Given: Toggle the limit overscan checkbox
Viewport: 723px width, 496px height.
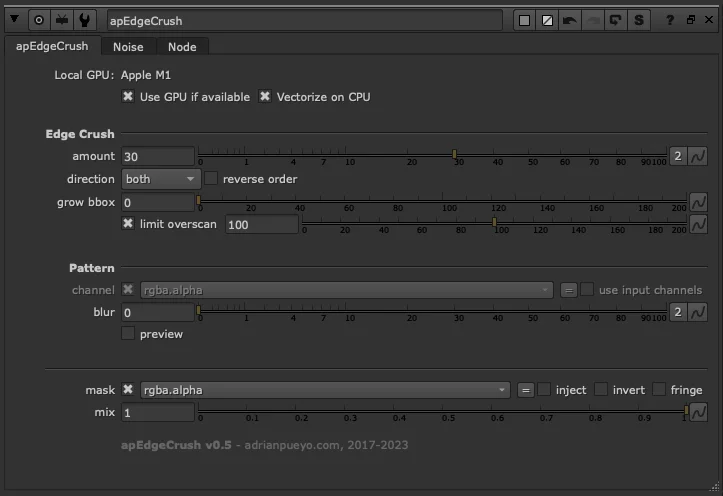Looking at the screenshot, I should pyautogui.click(x=128, y=224).
